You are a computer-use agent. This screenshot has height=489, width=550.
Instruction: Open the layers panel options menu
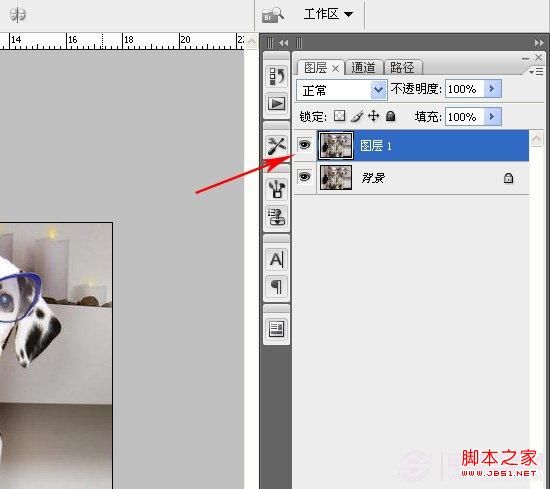click(x=536, y=72)
